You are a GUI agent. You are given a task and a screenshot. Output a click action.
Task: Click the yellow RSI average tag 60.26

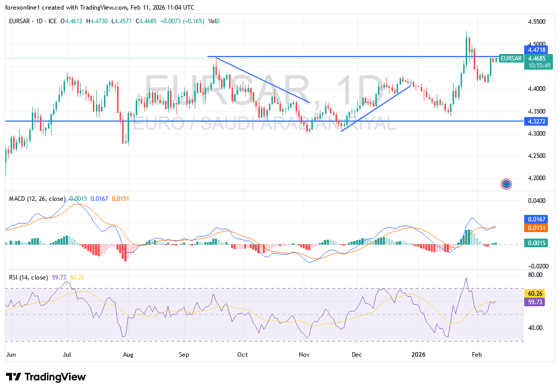tap(535, 293)
